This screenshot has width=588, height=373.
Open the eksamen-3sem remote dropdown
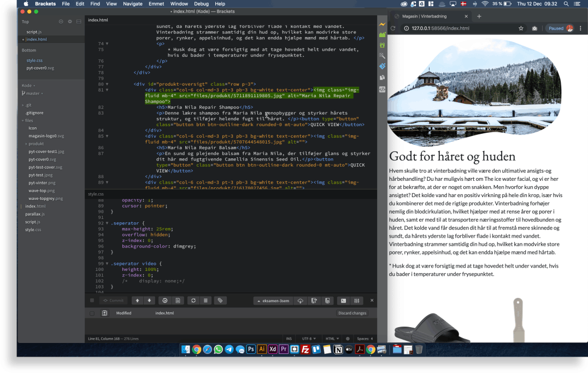pos(273,301)
